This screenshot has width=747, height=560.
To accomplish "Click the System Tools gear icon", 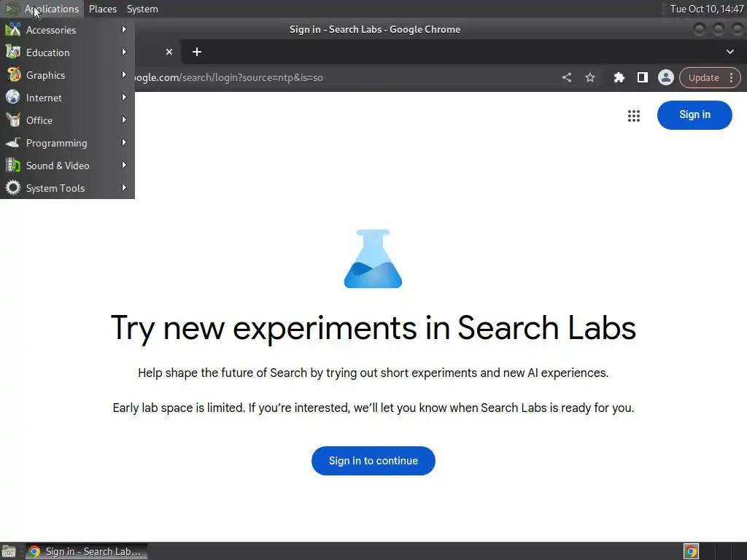I will tap(13, 187).
